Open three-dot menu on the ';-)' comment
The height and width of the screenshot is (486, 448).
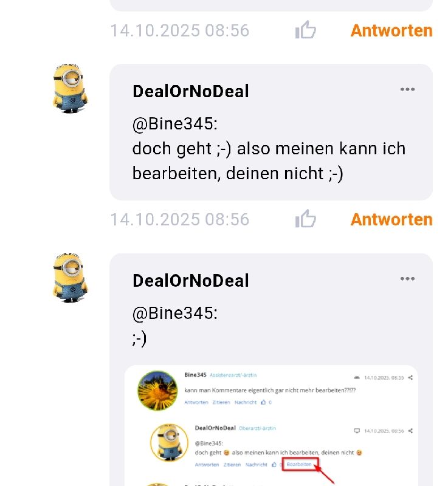407,278
